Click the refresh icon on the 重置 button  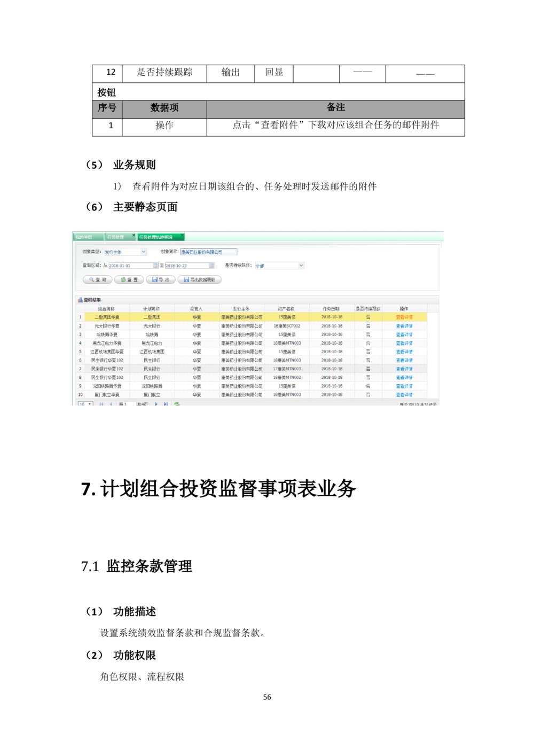(x=123, y=278)
